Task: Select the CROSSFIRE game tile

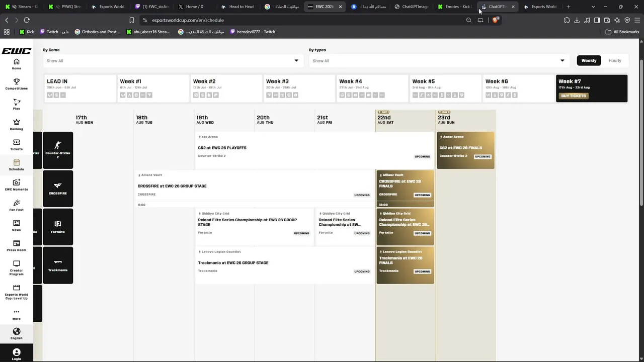Action: [x=58, y=189]
